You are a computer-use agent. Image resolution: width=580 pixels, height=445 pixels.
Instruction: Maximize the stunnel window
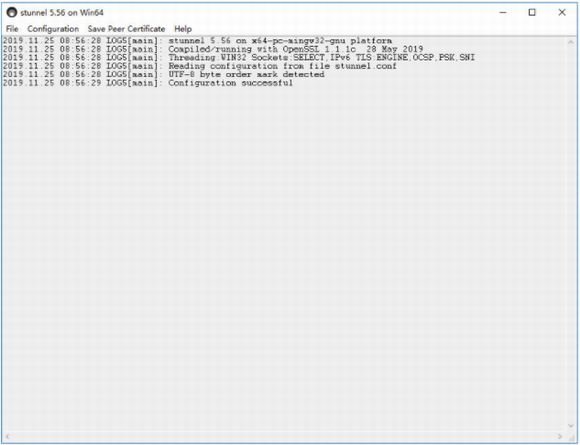[532, 13]
